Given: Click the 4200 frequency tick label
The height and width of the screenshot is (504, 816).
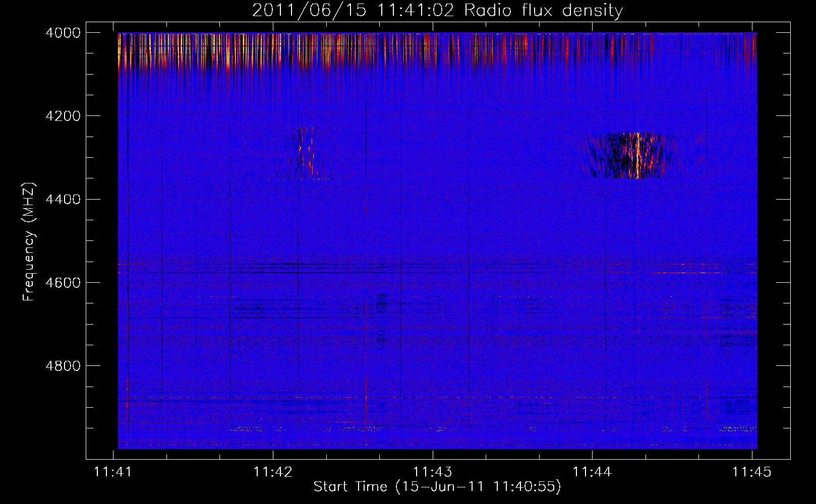Looking at the screenshot, I should (63, 116).
